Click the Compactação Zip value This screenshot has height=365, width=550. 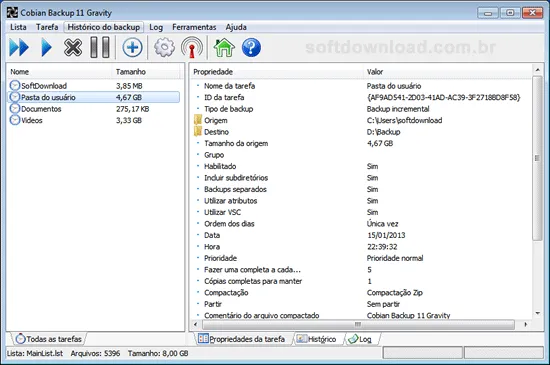pos(395,292)
